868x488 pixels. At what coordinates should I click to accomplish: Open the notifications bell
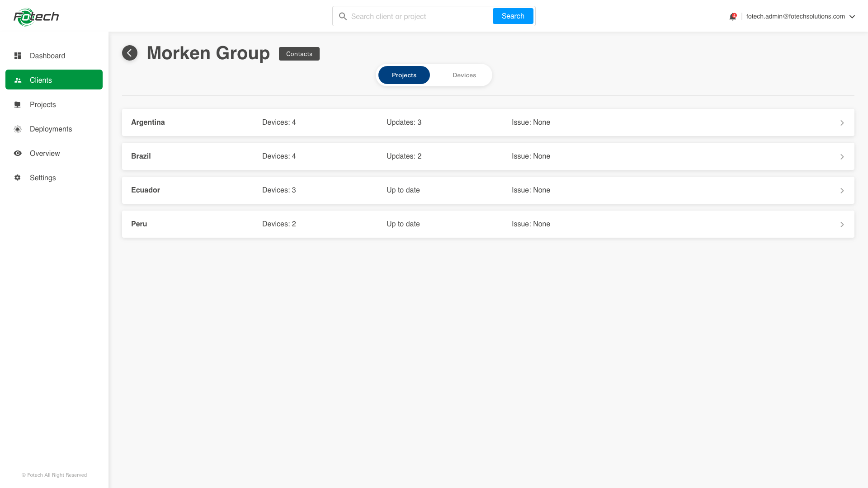tap(732, 17)
